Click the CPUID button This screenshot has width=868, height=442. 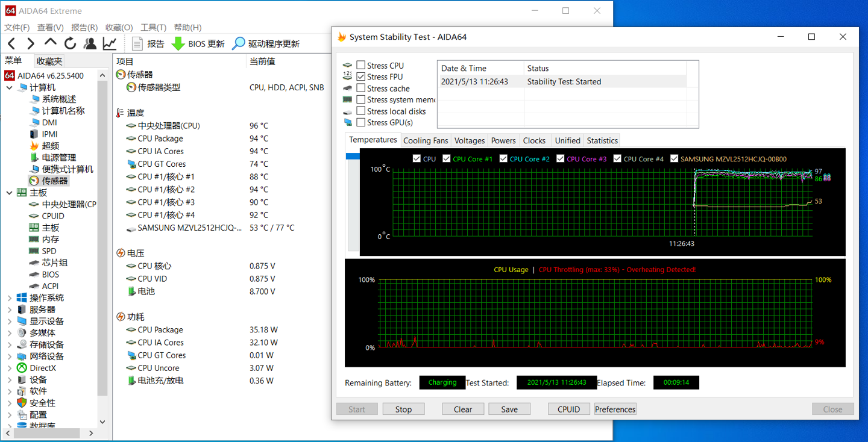point(568,409)
